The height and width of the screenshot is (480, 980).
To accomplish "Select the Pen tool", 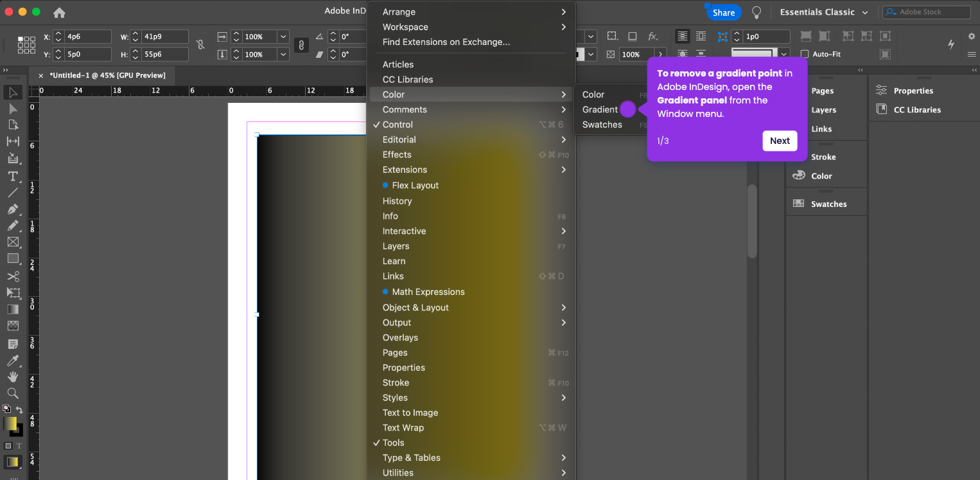I will pyautogui.click(x=13, y=209).
